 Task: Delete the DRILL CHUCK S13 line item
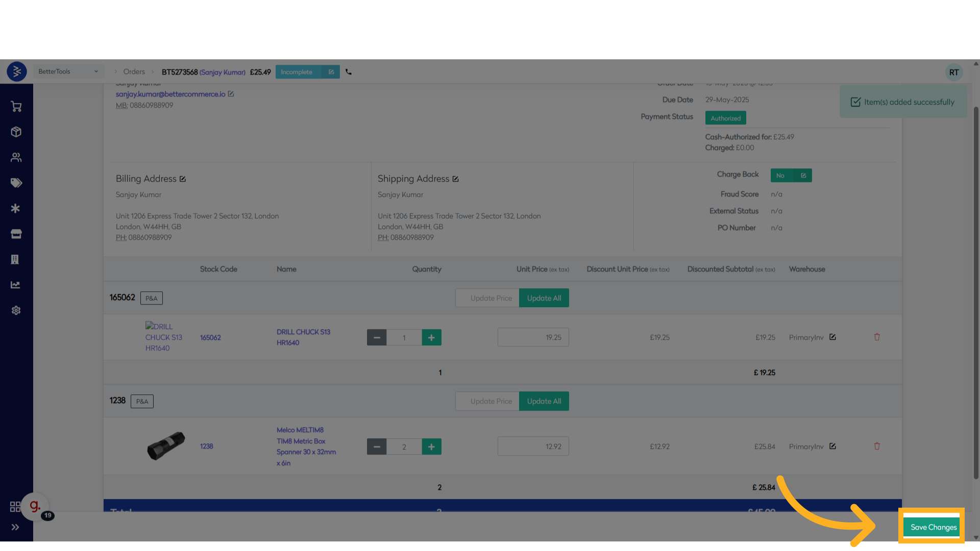pyautogui.click(x=877, y=337)
